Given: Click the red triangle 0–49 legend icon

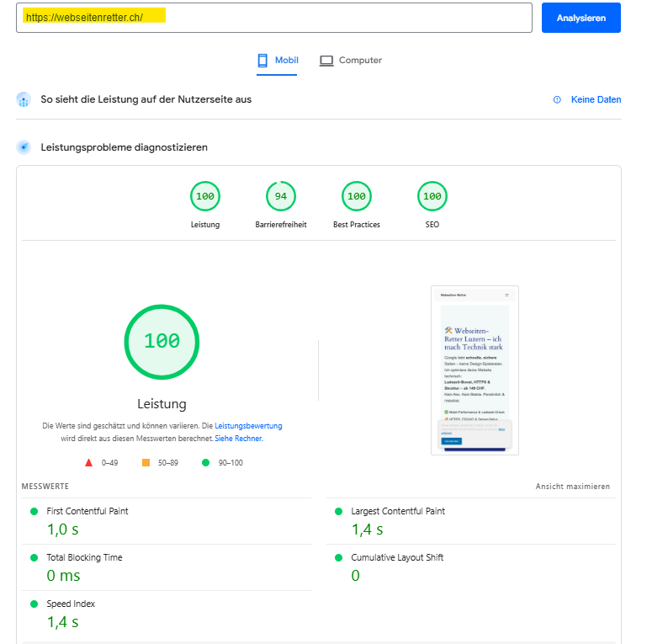Looking at the screenshot, I should click(88, 463).
